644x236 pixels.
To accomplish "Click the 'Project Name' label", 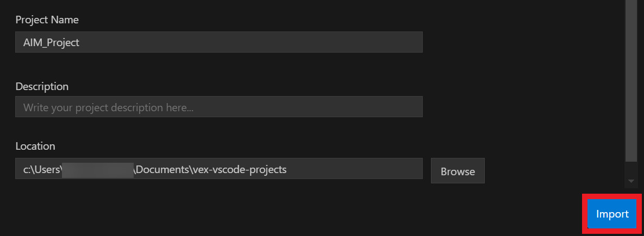I will coord(47,20).
